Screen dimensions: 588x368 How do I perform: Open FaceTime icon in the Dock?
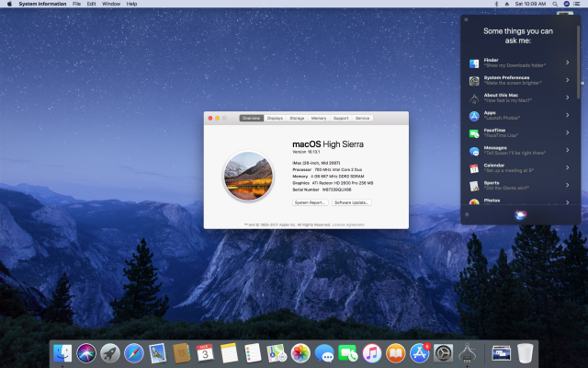click(x=348, y=353)
